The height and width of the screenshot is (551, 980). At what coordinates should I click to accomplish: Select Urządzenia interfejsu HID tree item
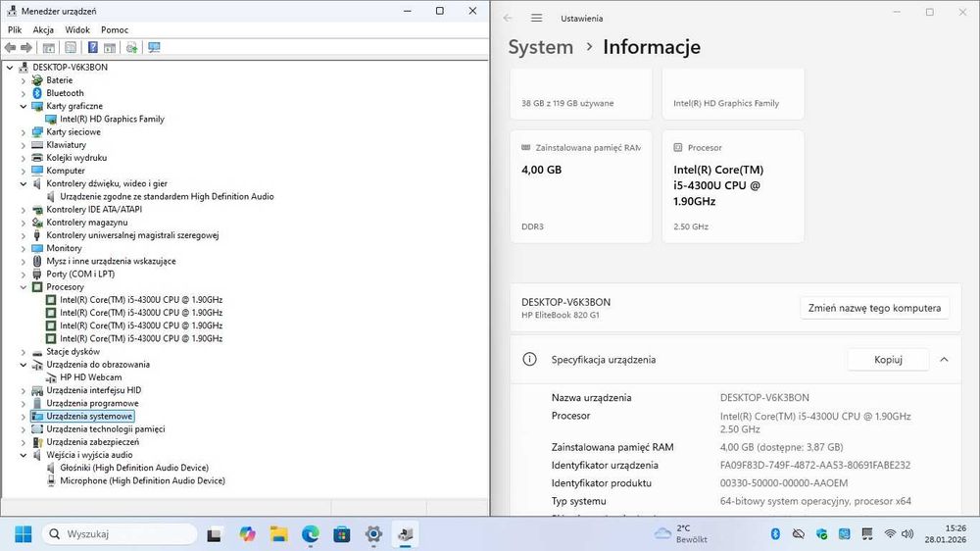pyautogui.click(x=94, y=390)
